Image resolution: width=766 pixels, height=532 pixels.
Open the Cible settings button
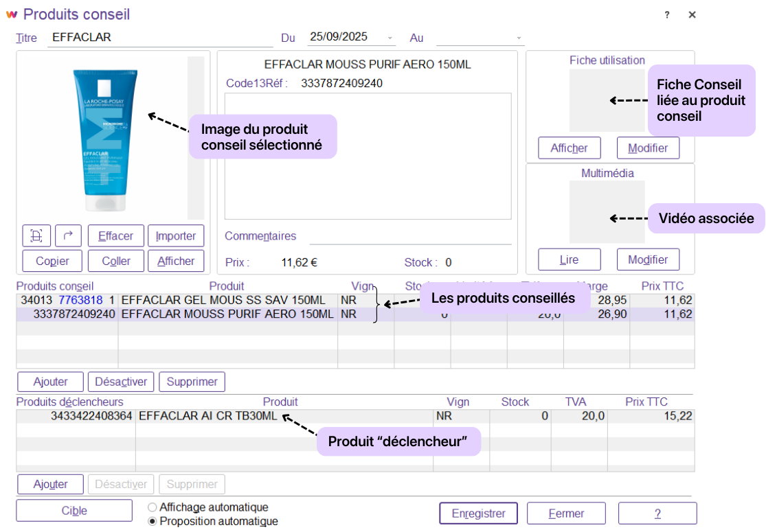74,511
